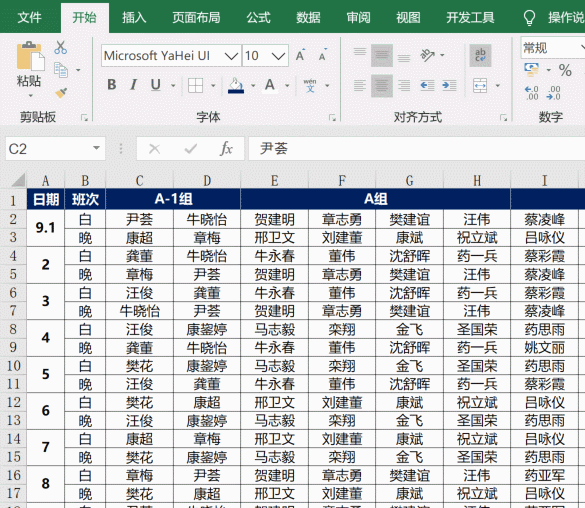Apply percent style

click(x=565, y=70)
